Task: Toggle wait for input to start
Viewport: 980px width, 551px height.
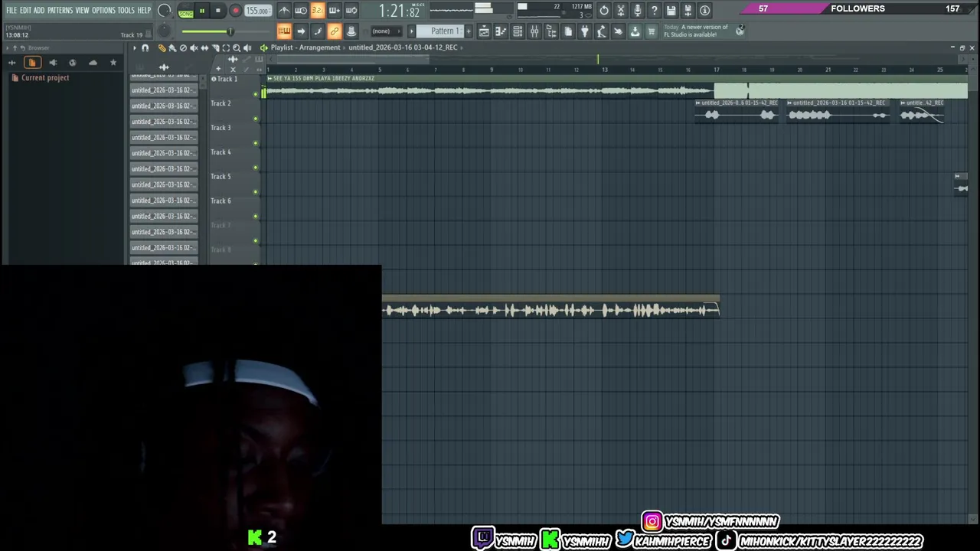Action: coord(301,11)
